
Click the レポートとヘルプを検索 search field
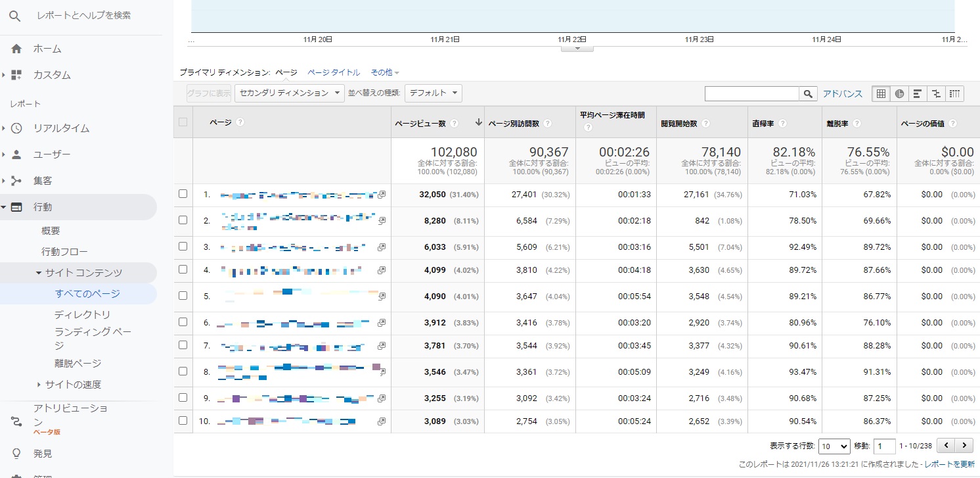[x=83, y=15]
